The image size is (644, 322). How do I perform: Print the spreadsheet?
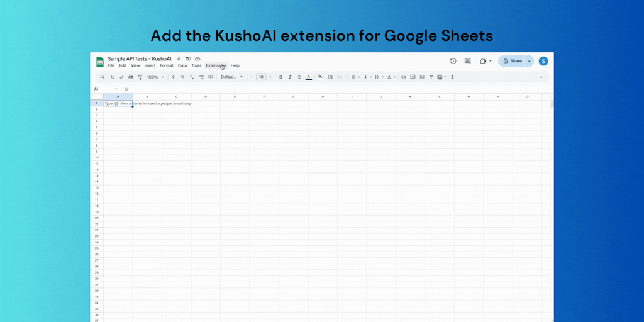coord(131,77)
